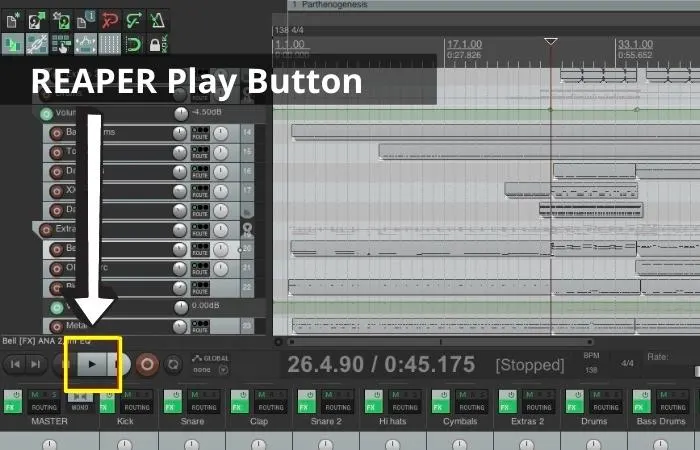Click the 4/4 time signature field
700x450 pixels.
tap(627, 363)
